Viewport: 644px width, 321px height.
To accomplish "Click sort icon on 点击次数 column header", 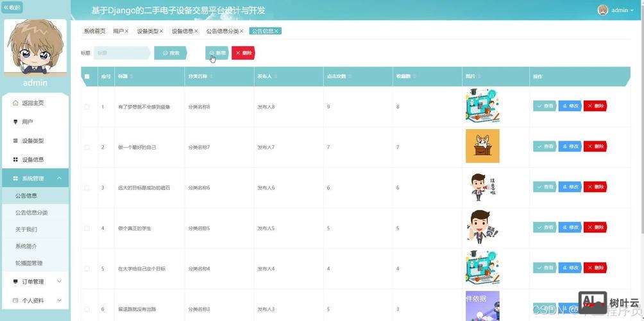I will pyautogui.click(x=350, y=76).
